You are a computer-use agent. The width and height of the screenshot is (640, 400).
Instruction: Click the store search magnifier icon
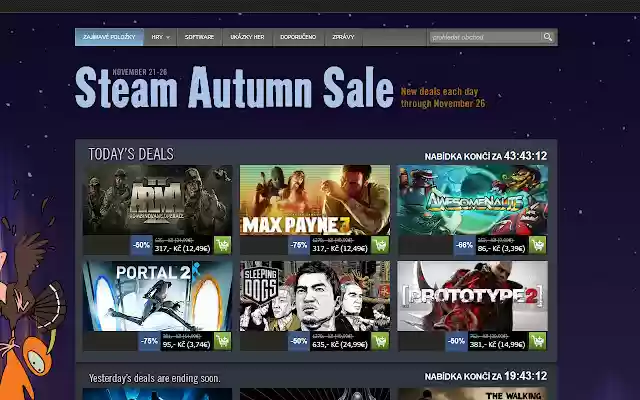[548, 37]
